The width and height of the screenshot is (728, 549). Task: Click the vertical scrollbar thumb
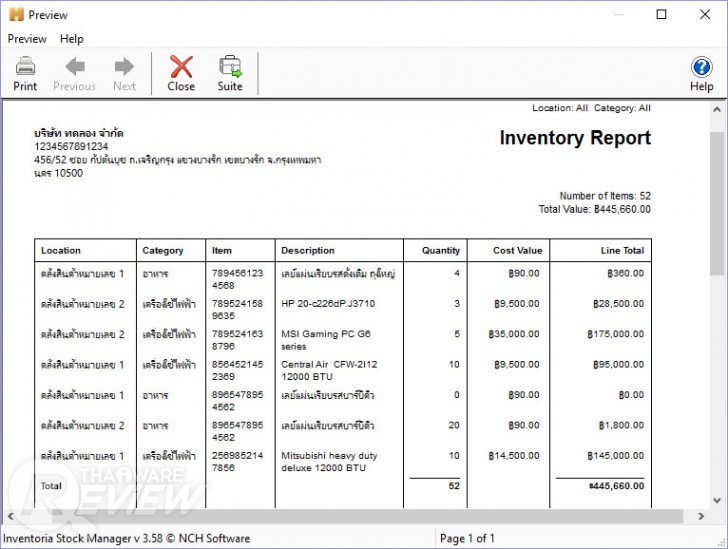pyautogui.click(x=717, y=203)
